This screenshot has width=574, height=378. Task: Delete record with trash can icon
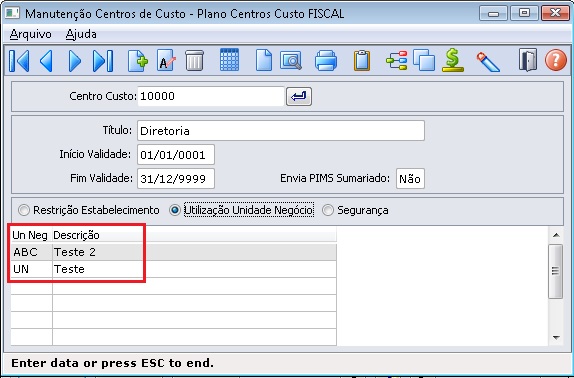pos(194,60)
